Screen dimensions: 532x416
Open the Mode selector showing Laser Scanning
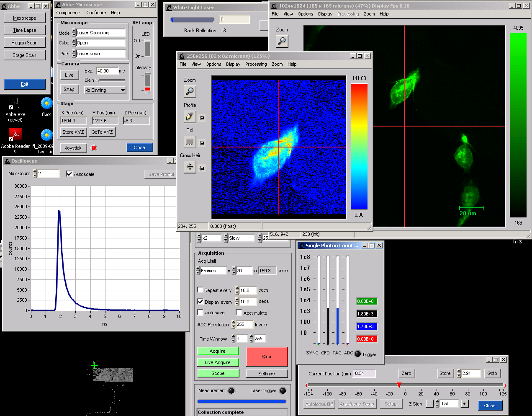99,33
